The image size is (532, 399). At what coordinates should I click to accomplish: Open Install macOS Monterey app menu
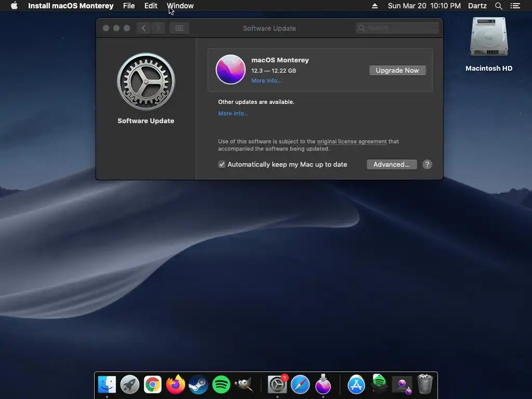coord(71,6)
